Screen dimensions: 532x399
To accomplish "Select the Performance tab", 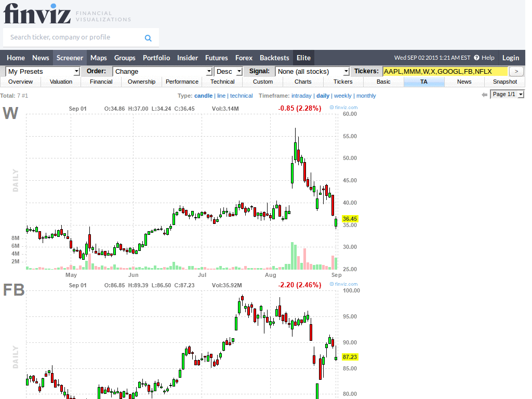I will (x=182, y=82).
